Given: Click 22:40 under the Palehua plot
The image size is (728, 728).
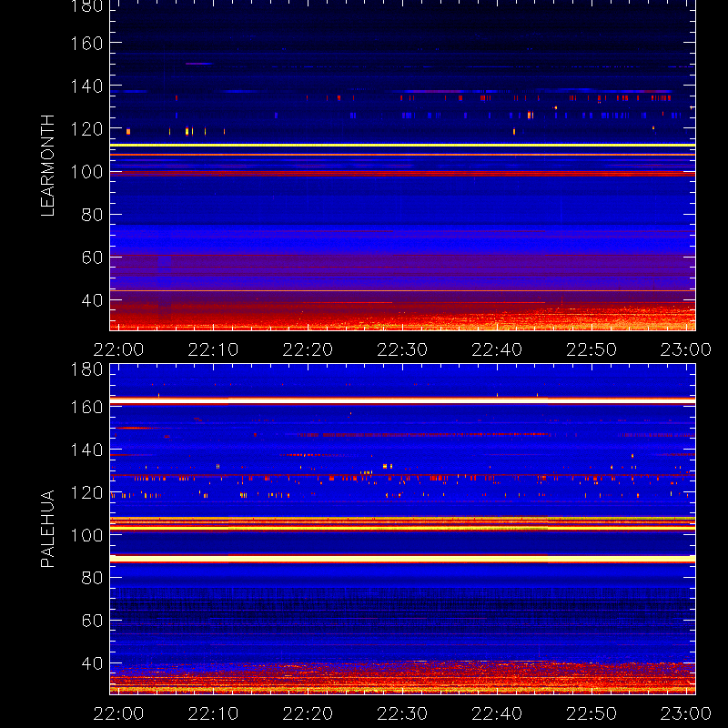Looking at the screenshot, I should click(497, 713).
